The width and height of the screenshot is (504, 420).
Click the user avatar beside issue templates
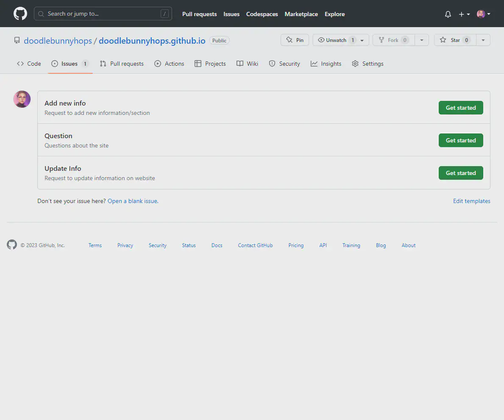point(22,99)
